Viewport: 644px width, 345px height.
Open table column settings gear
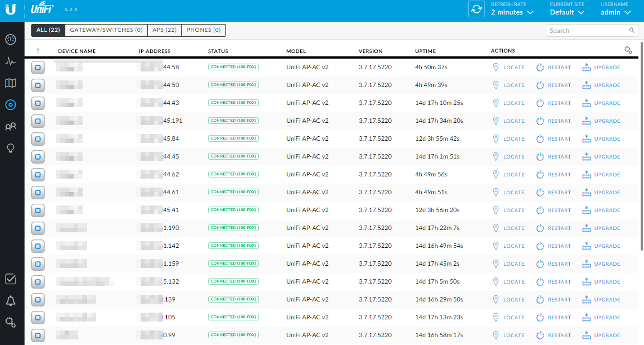click(x=628, y=51)
